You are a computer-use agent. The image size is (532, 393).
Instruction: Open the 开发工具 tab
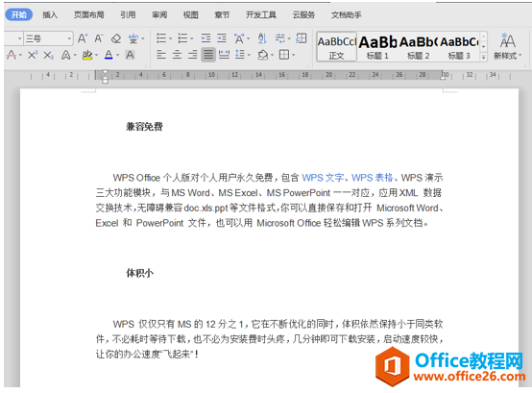261,15
